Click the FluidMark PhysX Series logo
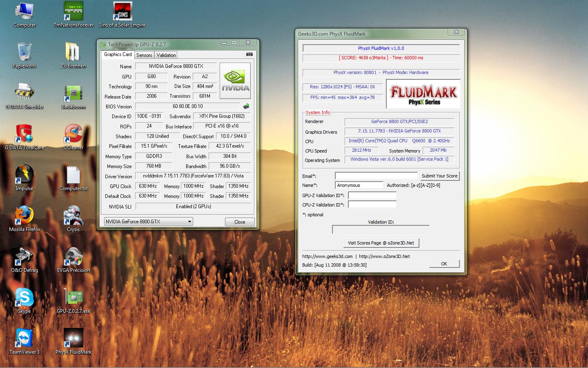The width and height of the screenshot is (588, 368). (x=423, y=94)
